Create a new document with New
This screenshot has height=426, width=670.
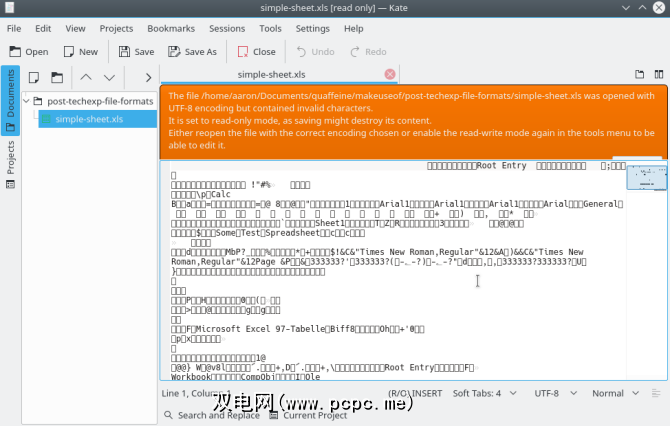(x=81, y=52)
